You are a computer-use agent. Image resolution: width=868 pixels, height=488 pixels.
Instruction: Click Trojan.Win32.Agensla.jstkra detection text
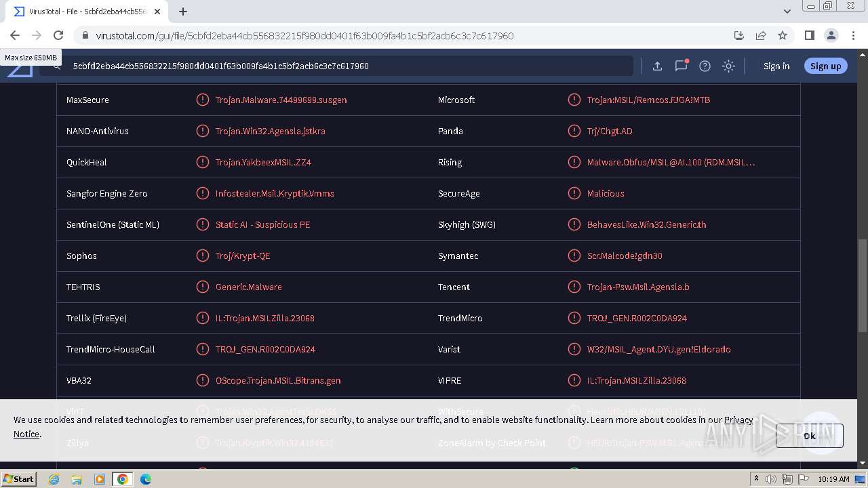coord(270,131)
